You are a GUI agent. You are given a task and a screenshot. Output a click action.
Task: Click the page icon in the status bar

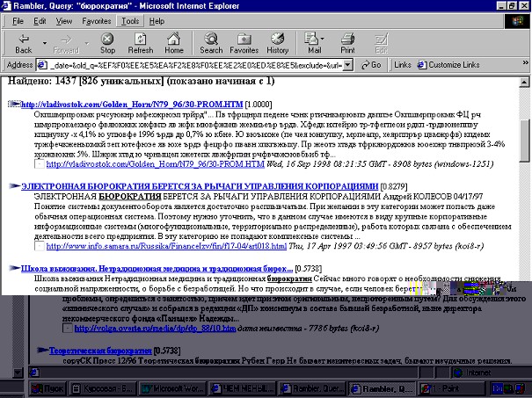(34, 373)
